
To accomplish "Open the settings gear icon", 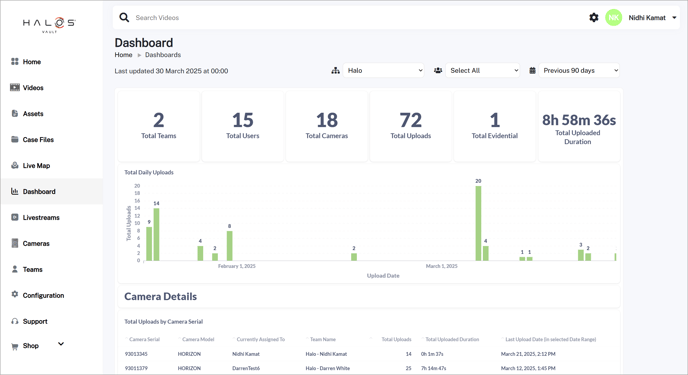I will pyautogui.click(x=594, y=18).
